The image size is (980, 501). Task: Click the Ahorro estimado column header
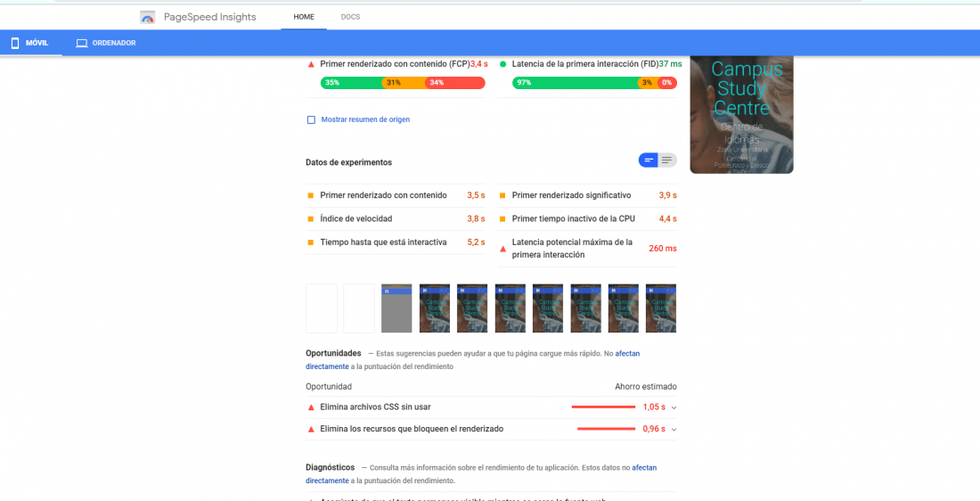[x=646, y=387]
